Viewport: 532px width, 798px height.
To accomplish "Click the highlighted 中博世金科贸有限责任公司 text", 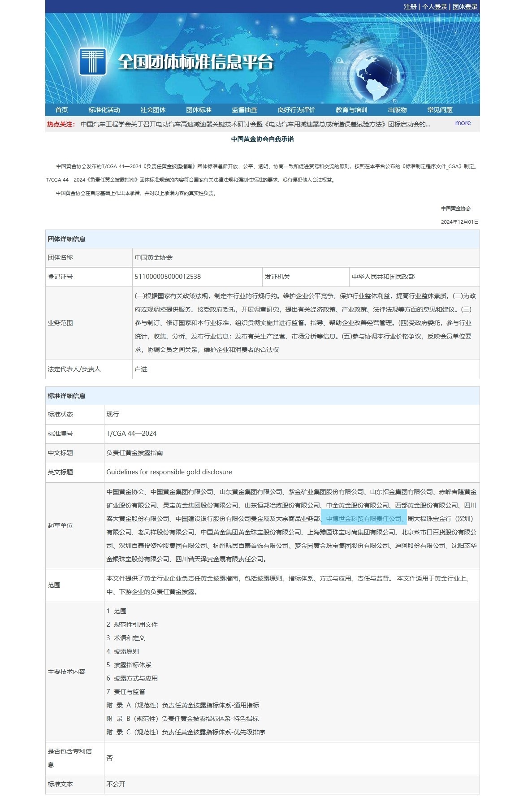I will (x=363, y=519).
